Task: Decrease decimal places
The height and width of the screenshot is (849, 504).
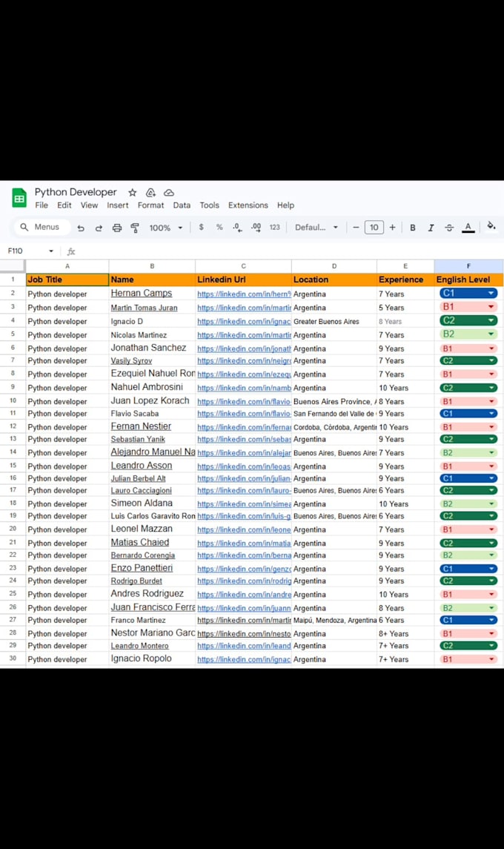Action: (x=237, y=228)
